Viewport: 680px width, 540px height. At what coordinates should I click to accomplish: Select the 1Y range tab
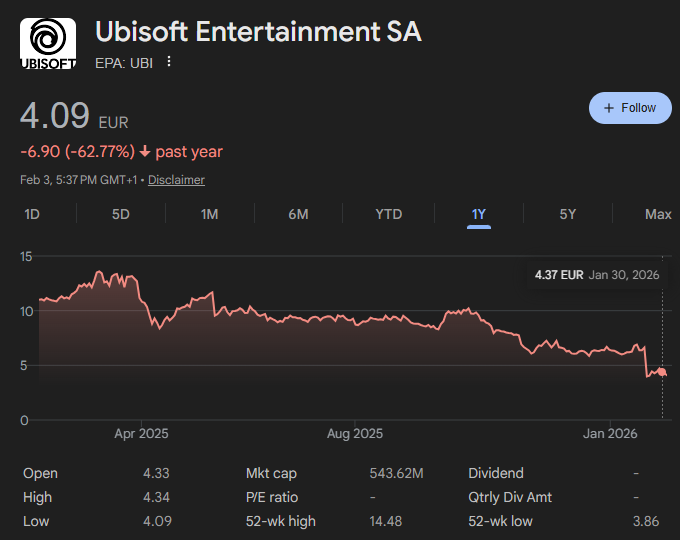click(x=479, y=214)
